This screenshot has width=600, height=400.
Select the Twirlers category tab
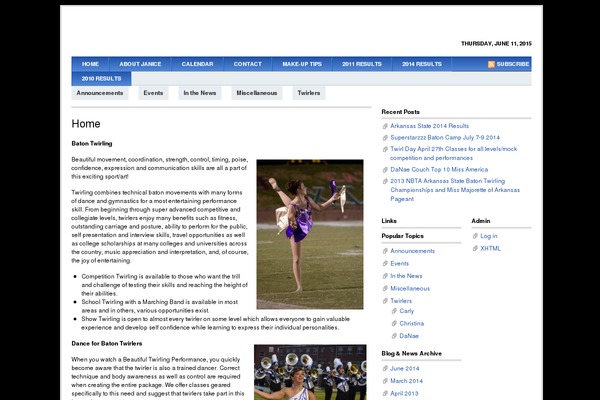309,93
